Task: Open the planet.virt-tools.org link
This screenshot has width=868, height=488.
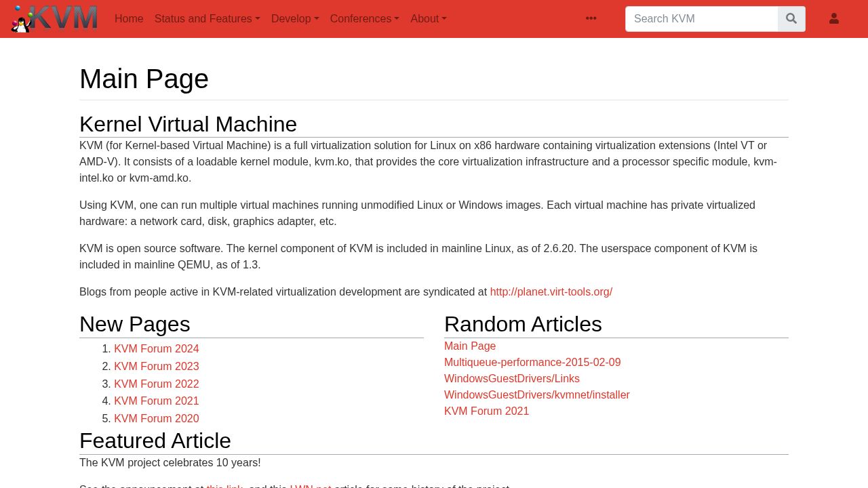Action: click(551, 292)
